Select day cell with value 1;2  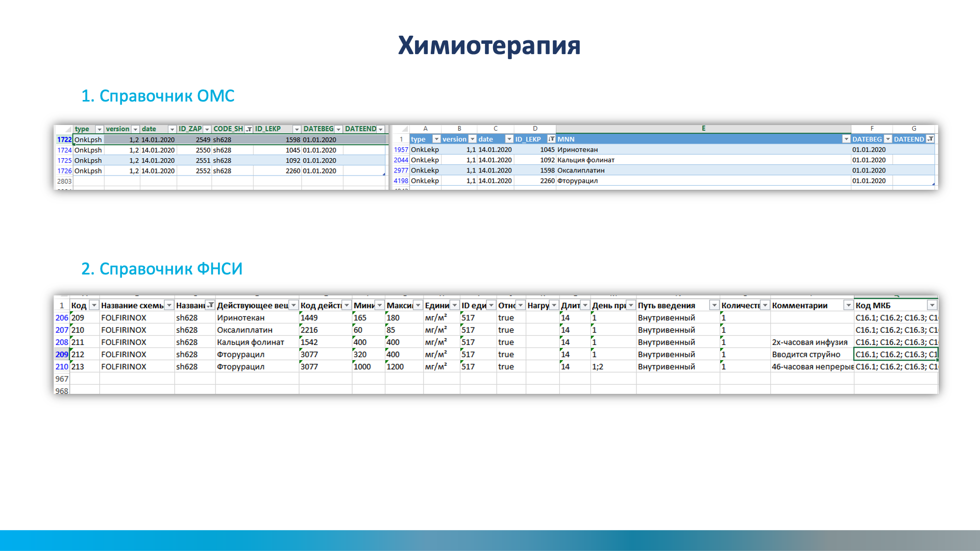click(x=613, y=367)
